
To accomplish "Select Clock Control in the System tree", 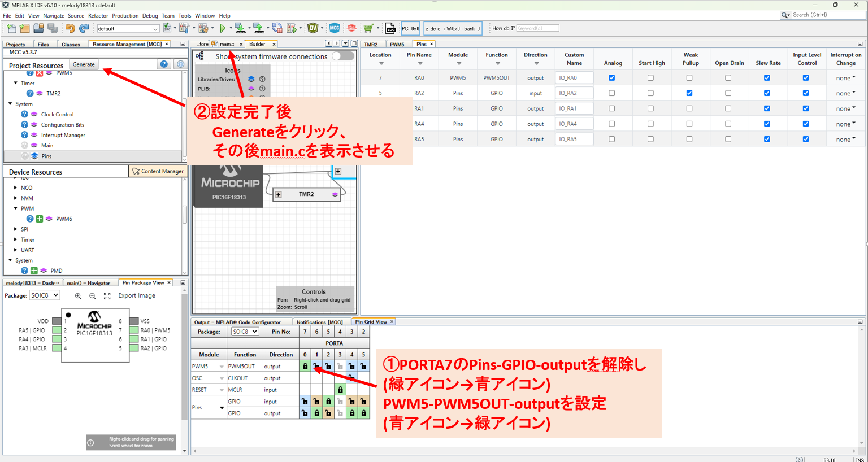I will pyautogui.click(x=57, y=114).
